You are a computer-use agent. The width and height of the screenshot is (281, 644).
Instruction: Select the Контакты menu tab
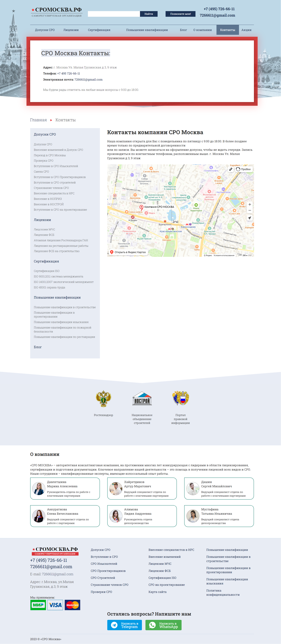pos(228,30)
